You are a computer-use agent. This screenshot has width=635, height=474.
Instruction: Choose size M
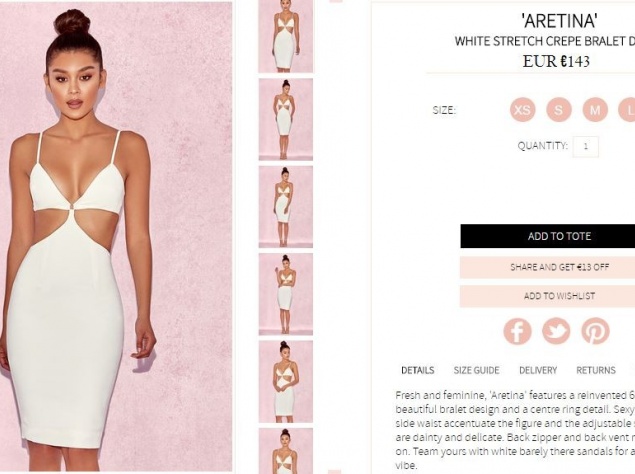(x=595, y=110)
